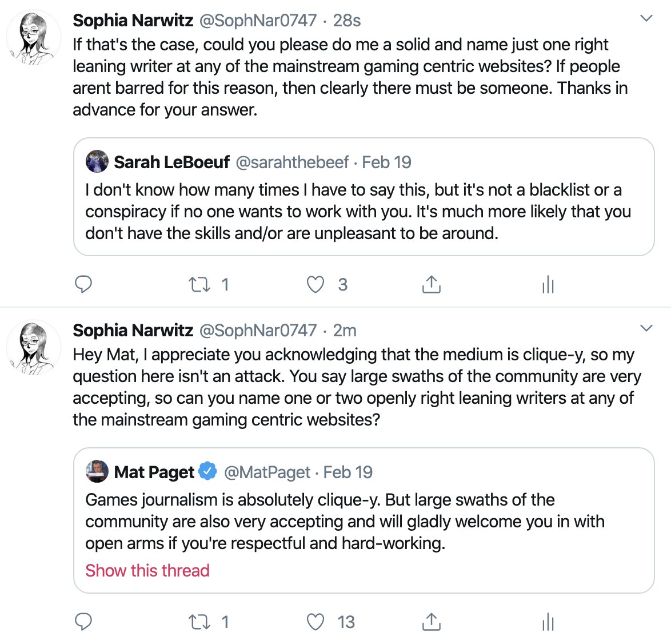Visit the @MatPaget handle

coord(267,472)
